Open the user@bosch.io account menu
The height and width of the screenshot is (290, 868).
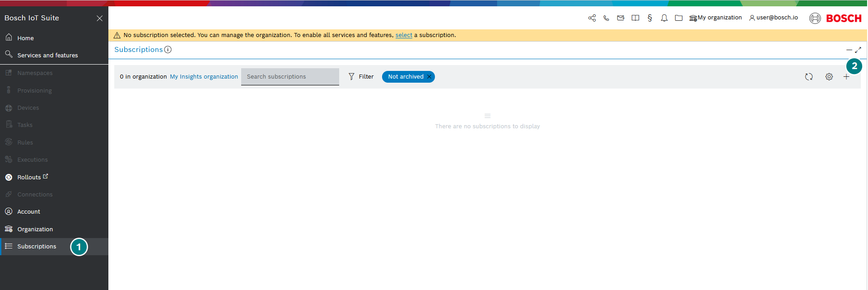click(x=774, y=18)
